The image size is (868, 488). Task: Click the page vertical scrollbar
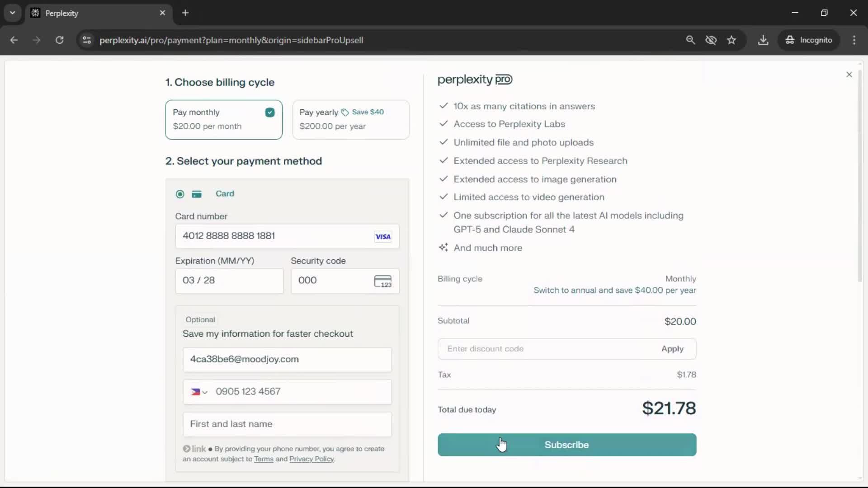[860, 176]
